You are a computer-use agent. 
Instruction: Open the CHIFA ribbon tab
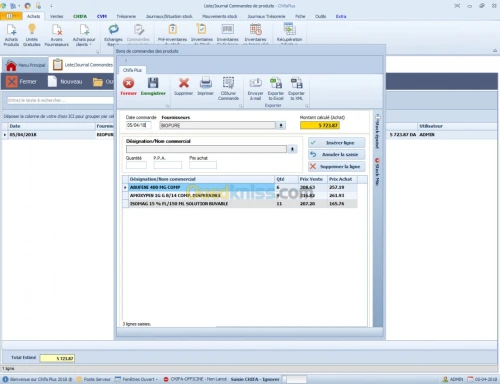pos(80,16)
